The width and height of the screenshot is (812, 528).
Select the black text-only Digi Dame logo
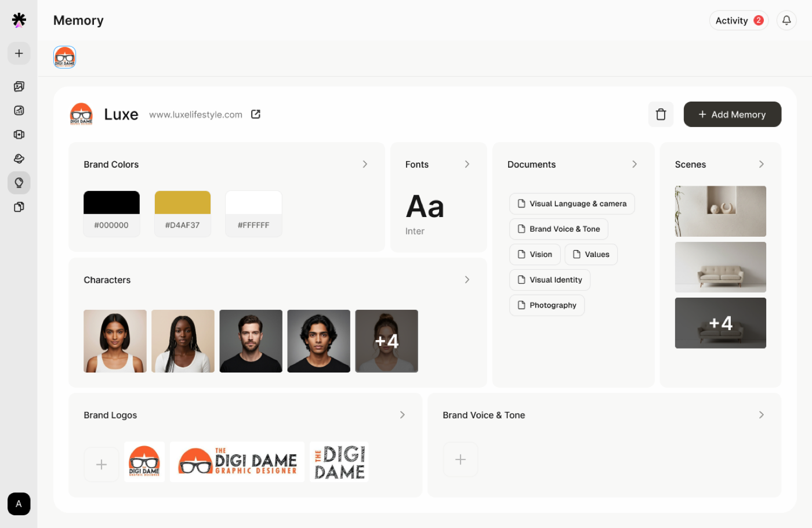(339, 462)
